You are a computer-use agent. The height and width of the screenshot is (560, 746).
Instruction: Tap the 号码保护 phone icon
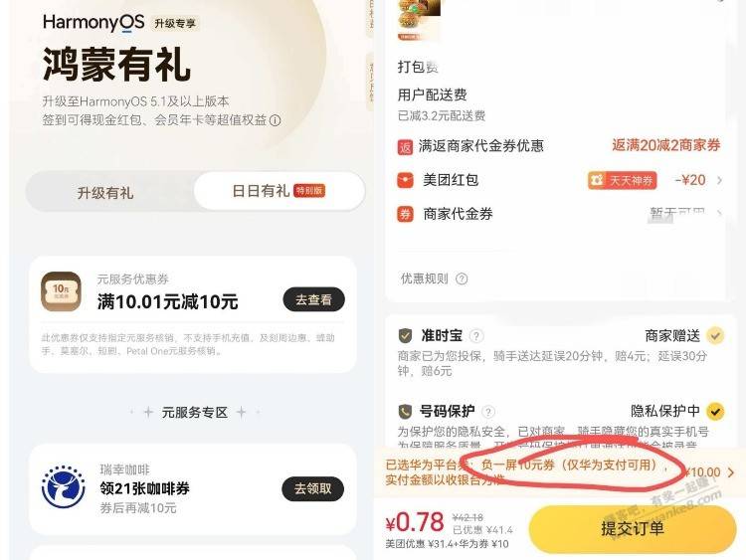pos(405,411)
